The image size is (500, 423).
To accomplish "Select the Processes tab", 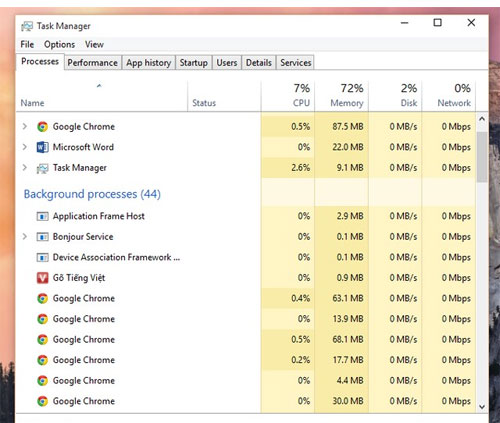I will [x=40, y=62].
